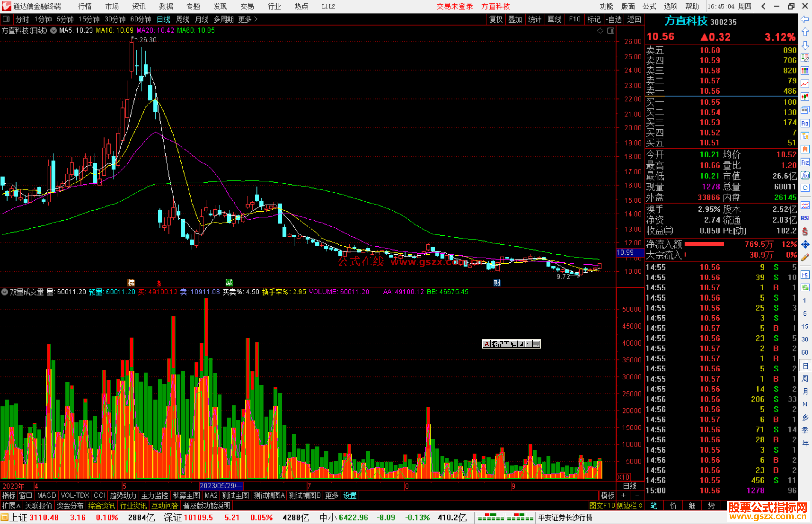812x524 pixels.
Task: Expand the 更多 period options chevron
Action: [256, 19]
